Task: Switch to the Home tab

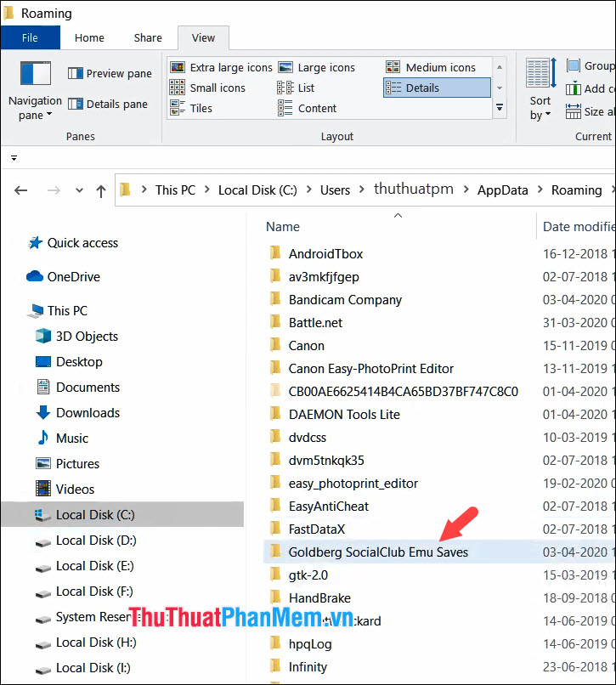Action: (89, 37)
